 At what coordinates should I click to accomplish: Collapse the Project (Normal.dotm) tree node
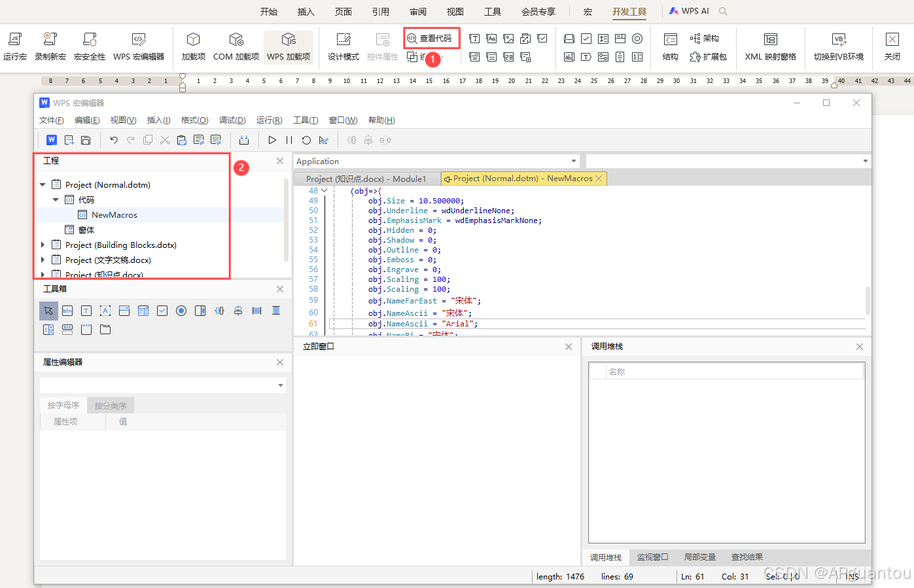(x=43, y=185)
